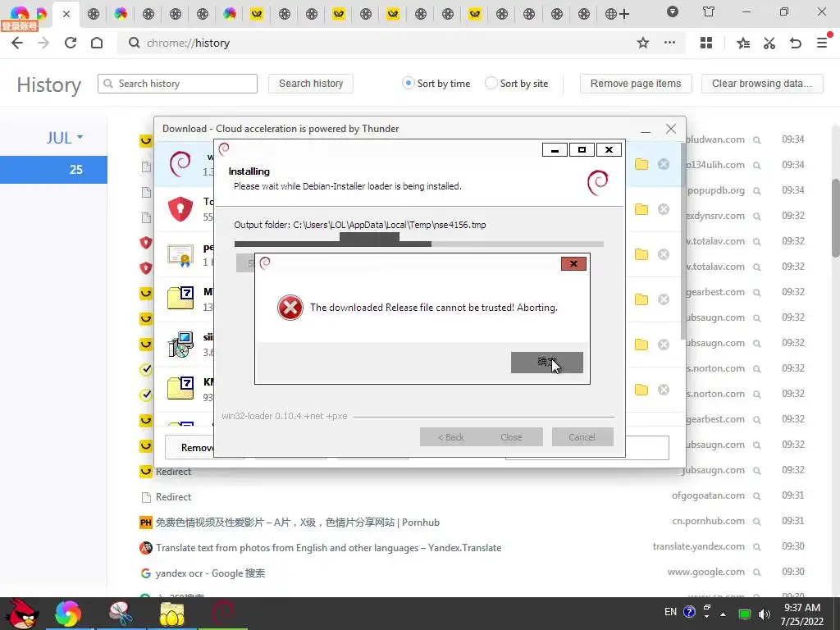Screen dimensions: 840x630
Task: Click the undo closed tab icon
Action: coord(796,43)
